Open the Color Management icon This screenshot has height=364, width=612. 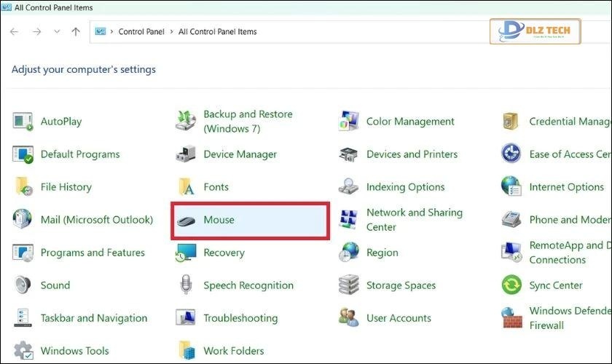(348, 121)
